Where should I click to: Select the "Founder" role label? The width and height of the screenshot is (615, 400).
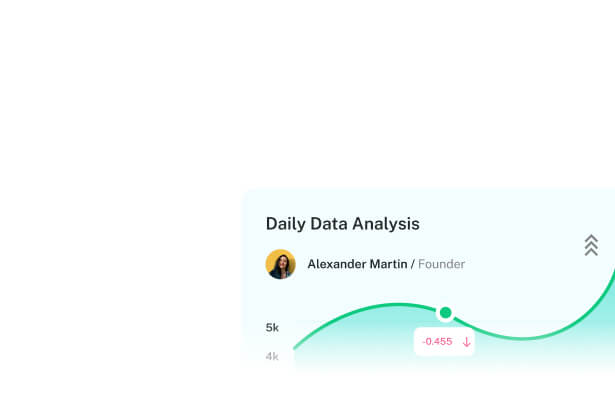(441, 264)
